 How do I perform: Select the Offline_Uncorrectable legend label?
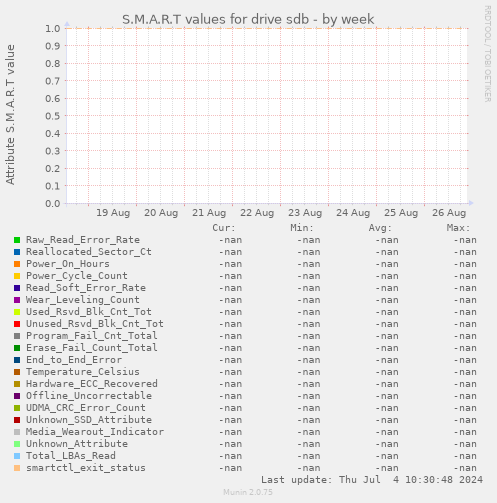coord(89,396)
